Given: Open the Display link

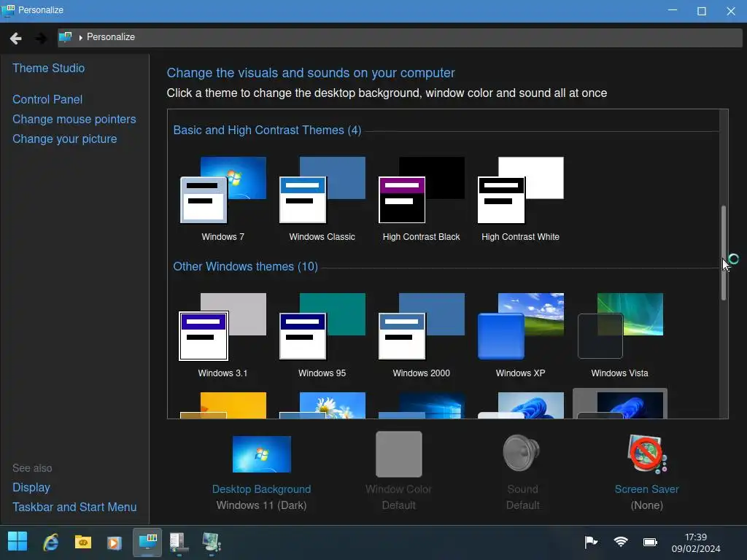Looking at the screenshot, I should [x=31, y=488].
